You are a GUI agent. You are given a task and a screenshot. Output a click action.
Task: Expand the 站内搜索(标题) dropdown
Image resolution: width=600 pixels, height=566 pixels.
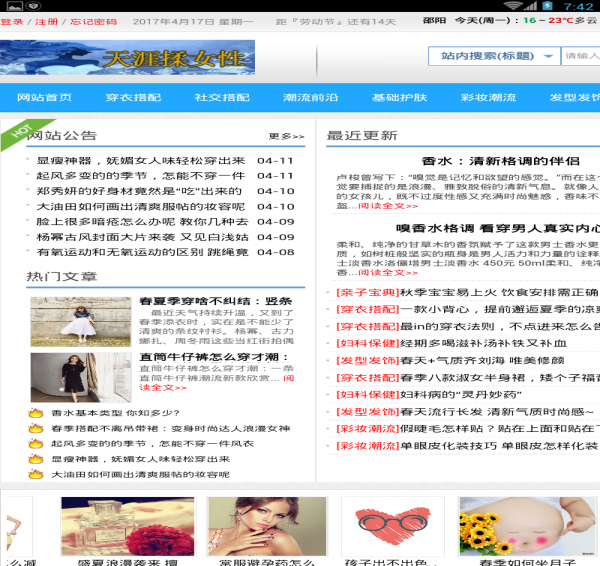[494, 56]
